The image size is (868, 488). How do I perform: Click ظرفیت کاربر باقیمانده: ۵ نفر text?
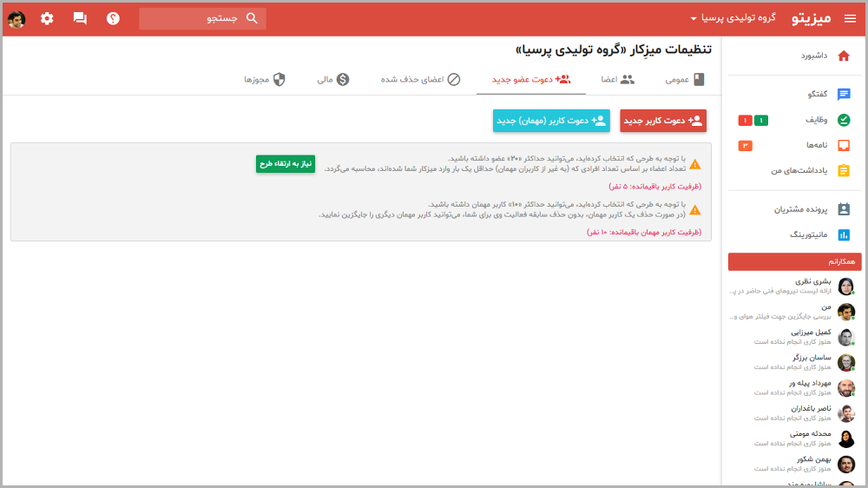[x=654, y=187]
